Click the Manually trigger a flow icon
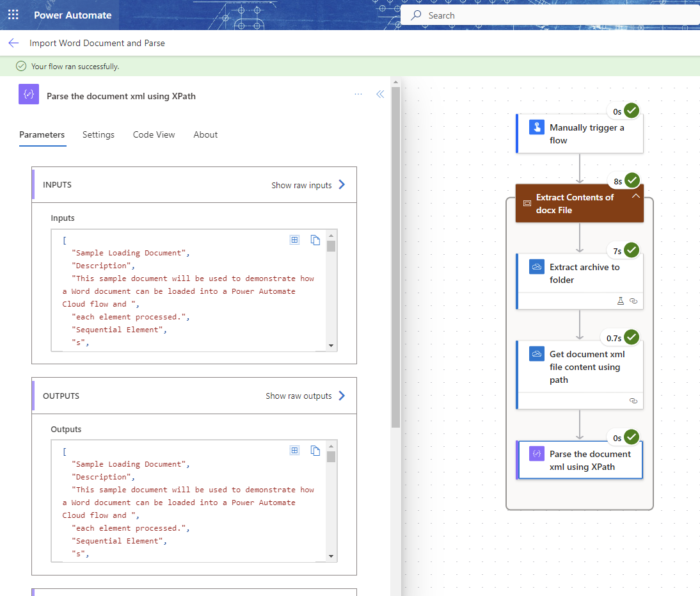The height and width of the screenshot is (596, 700). pos(537,127)
